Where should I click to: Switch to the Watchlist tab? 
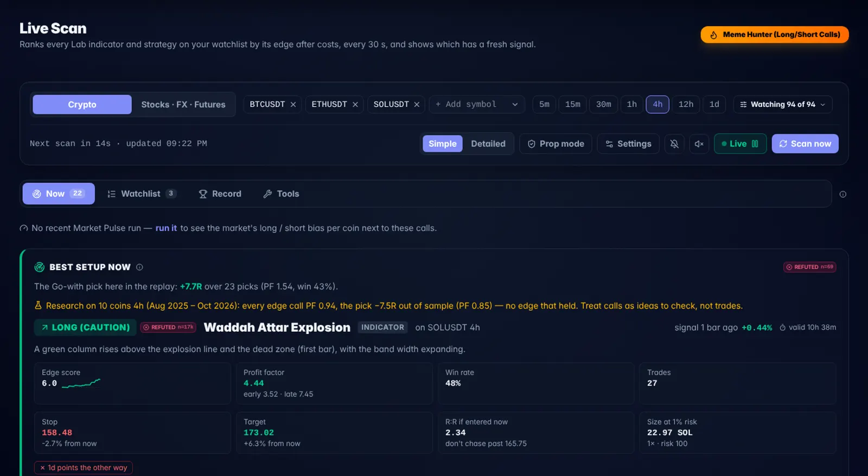point(142,194)
